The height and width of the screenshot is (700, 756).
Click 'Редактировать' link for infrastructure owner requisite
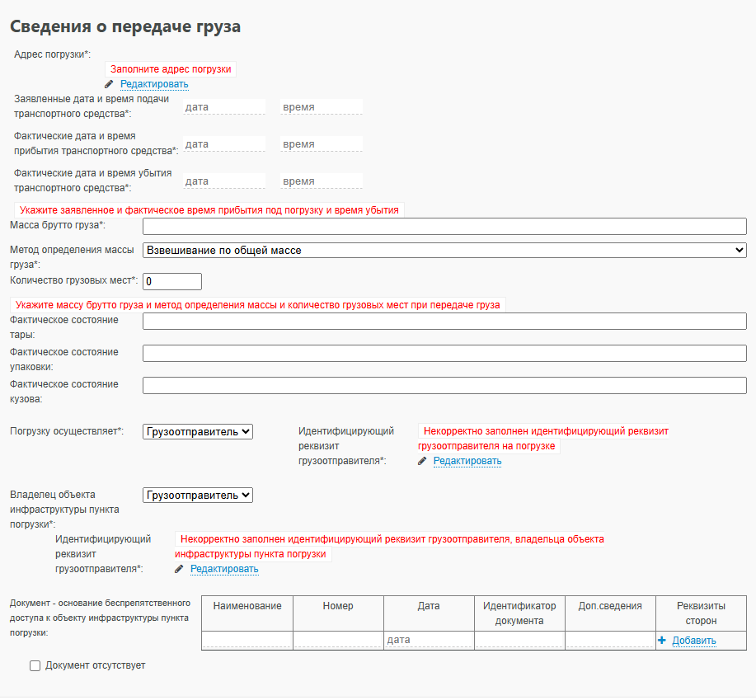pyautogui.click(x=224, y=570)
